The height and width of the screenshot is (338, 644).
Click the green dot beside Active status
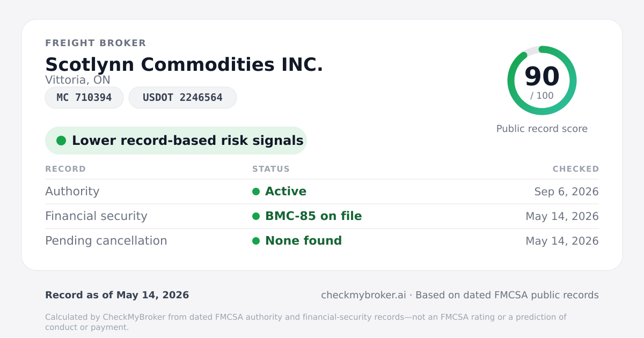256,192
